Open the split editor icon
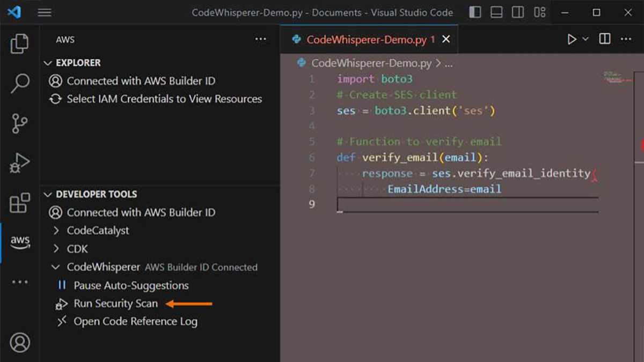The height and width of the screenshot is (362, 644). (x=604, y=39)
